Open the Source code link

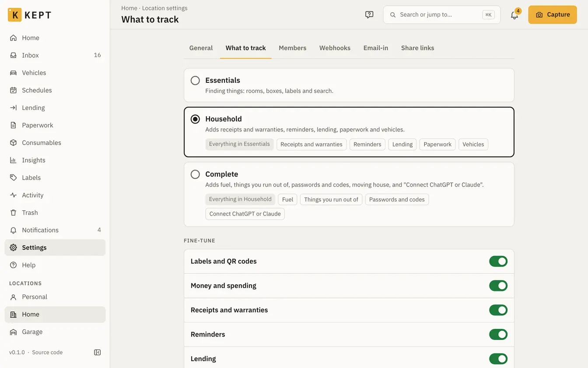[x=47, y=353]
